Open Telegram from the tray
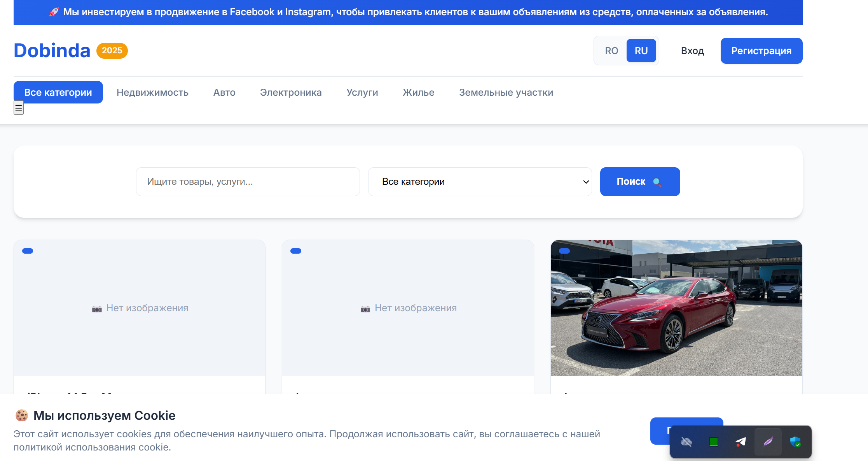Screen dimensions: 868x461 point(741,442)
